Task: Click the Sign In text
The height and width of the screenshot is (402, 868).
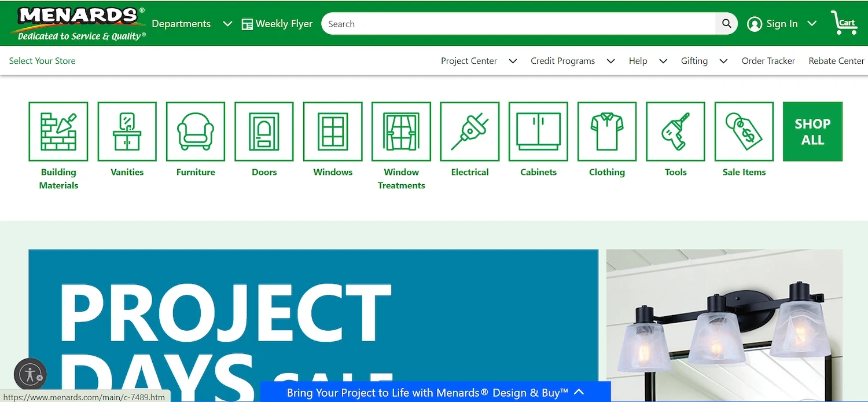Action: click(x=782, y=24)
